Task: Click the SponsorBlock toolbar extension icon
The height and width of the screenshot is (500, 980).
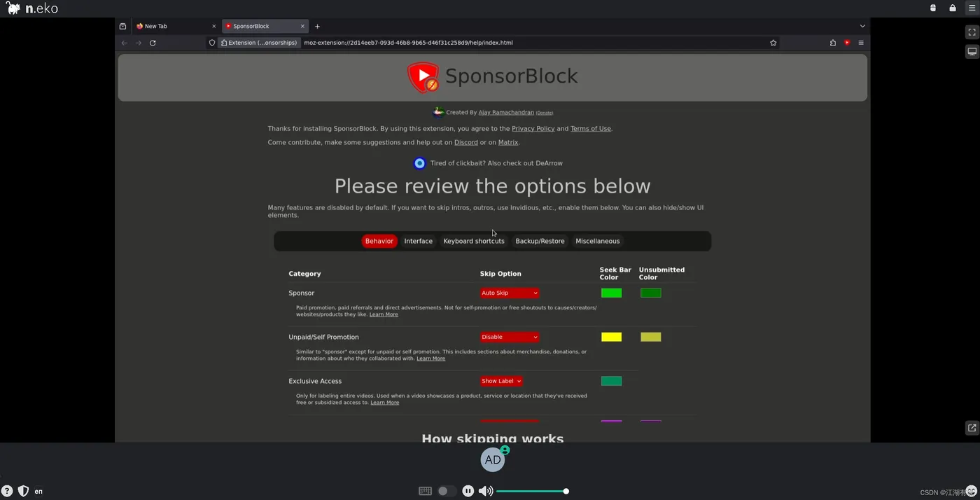Action: (x=847, y=43)
